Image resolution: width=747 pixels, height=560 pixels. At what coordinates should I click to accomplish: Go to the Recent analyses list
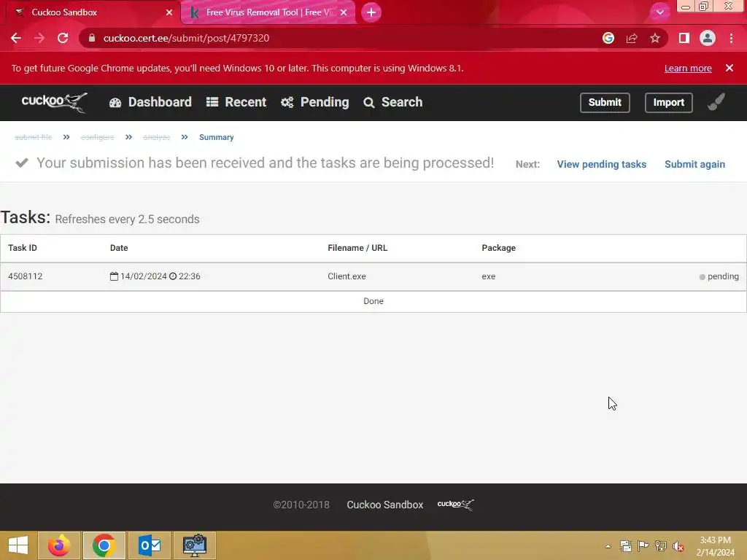[236, 102]
